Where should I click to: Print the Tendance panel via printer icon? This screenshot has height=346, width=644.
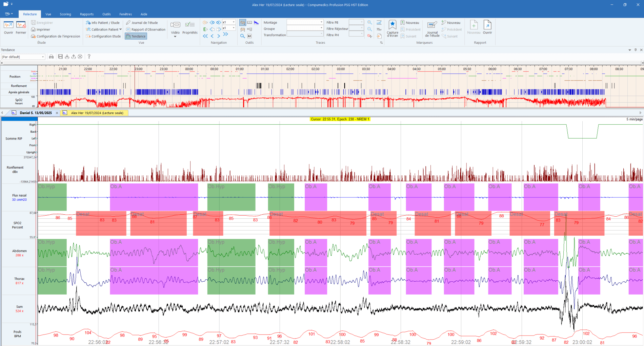point(51,57)
